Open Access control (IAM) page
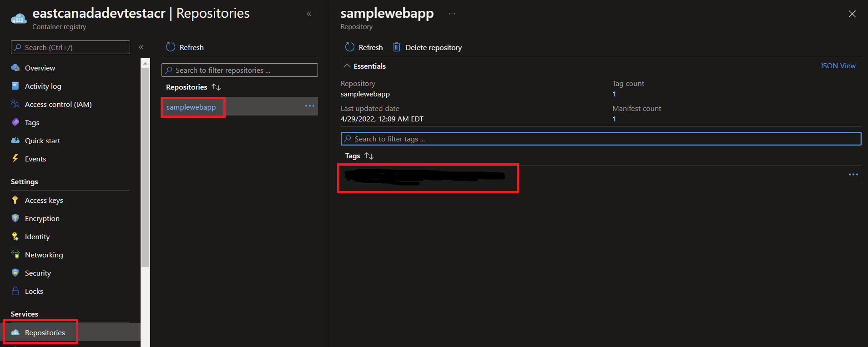Viewport: 868px width, 347px height. point(58,104)
